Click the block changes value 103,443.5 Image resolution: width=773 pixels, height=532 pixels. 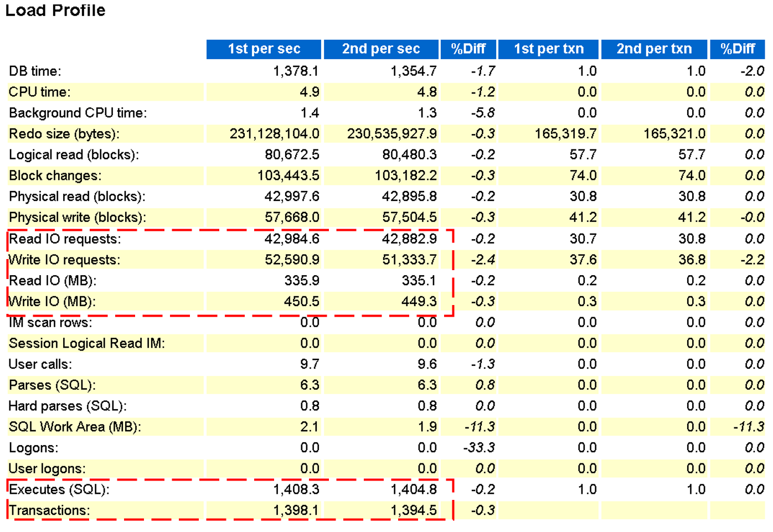288,176
